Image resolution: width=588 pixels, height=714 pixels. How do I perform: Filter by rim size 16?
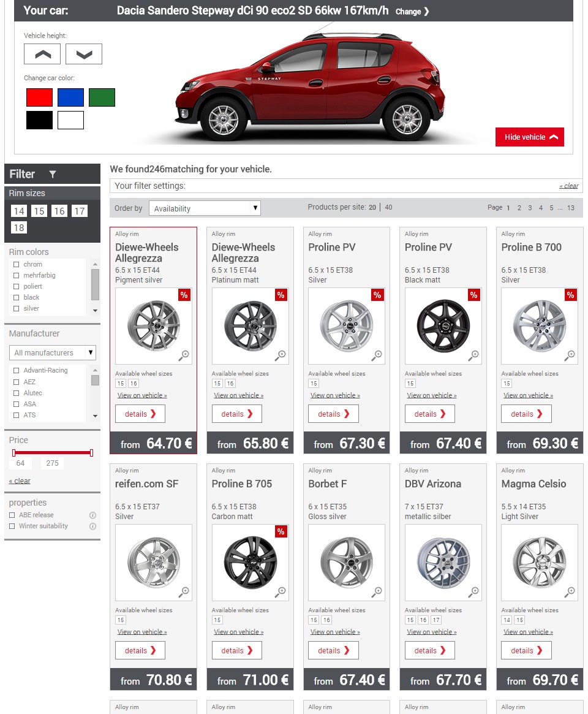point(59,211)
